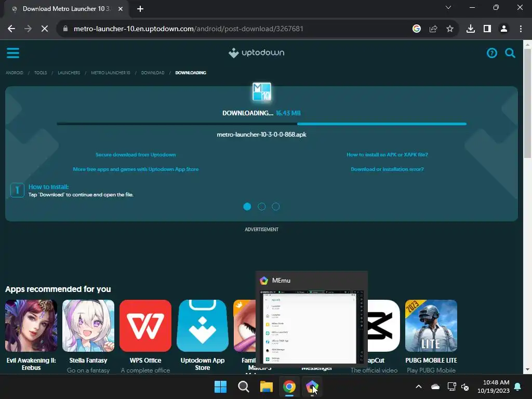Open File Explorer from the taskbar
Screen dimensions: 532x399
pyautogui.click(x=267, y=387)
